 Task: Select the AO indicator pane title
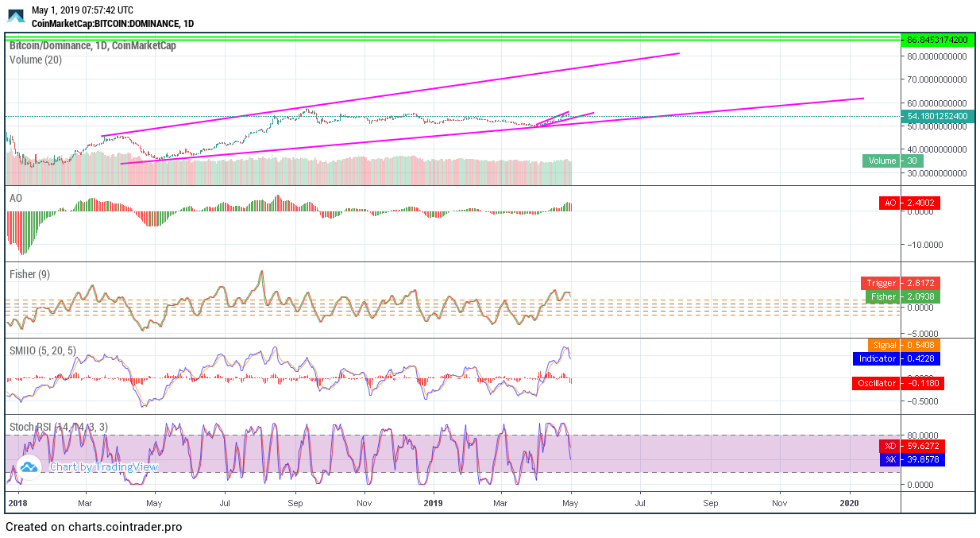click(16, 196)
